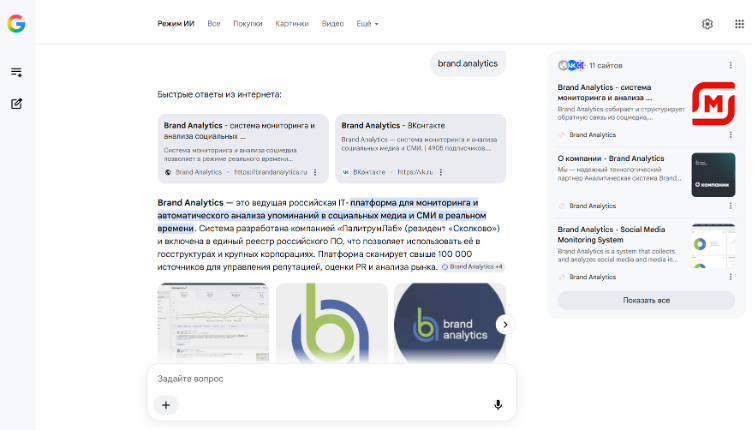Click Показать все sources button
The height and width of the screenshot is (430, 755).
pyautogui.click(x=646, y=300)
